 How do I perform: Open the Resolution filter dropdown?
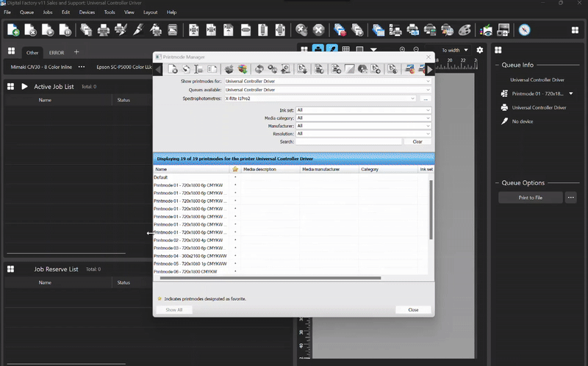(363, 134)
